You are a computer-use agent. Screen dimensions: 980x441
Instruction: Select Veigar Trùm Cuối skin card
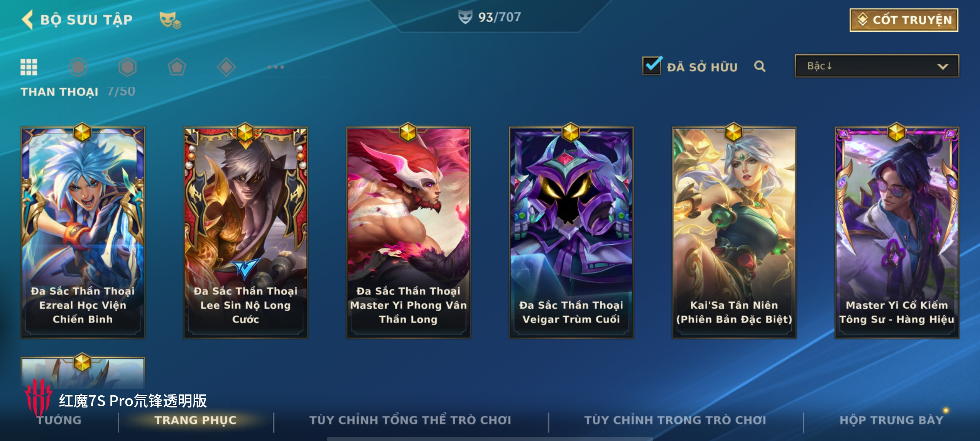(571, 232)
